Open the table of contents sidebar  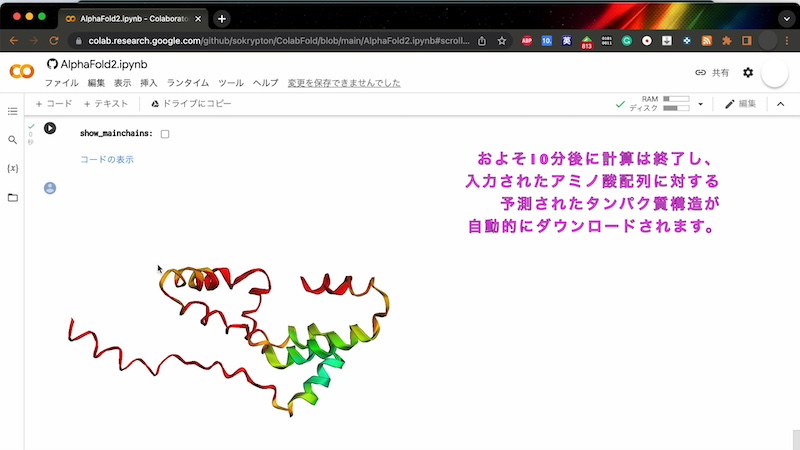[13, 111]
